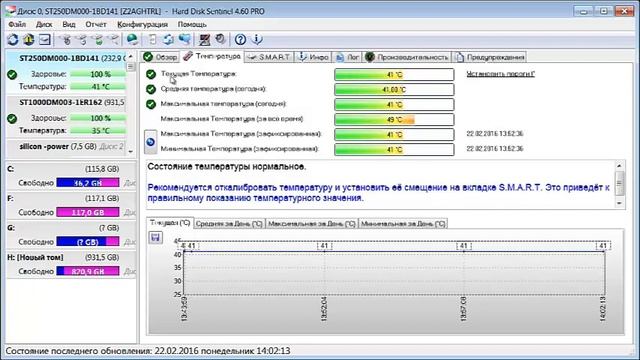Select the Средняя за День (°C) chart tab
Viewport: 640px width, 360px height.
coord(229,224)
